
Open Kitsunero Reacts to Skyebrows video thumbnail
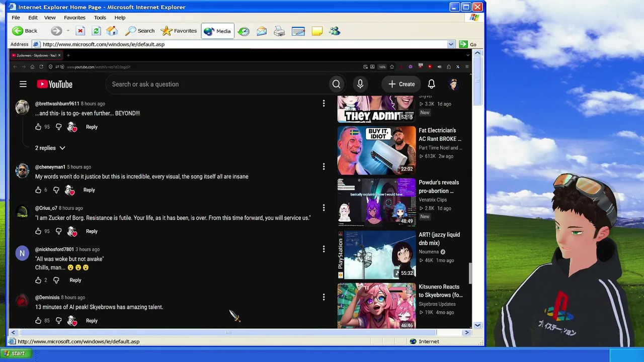(376, 306)
